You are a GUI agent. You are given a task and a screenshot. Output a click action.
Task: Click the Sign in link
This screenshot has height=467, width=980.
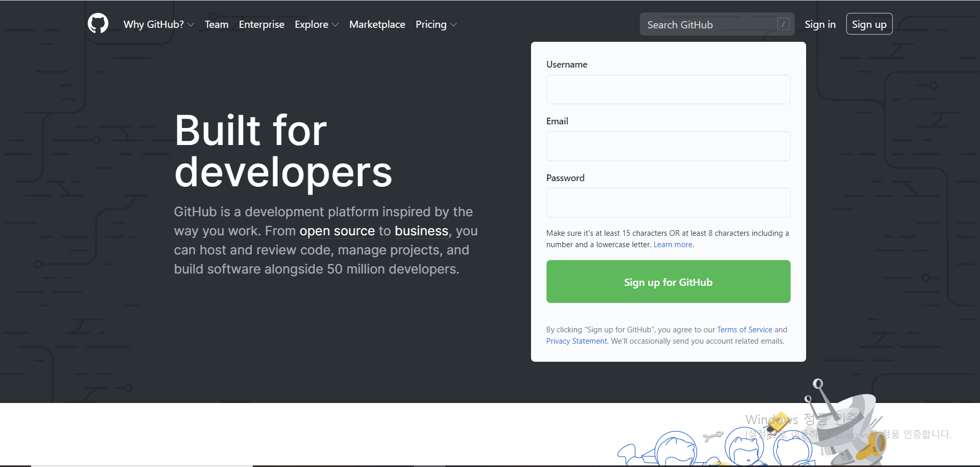coord(820,24)
